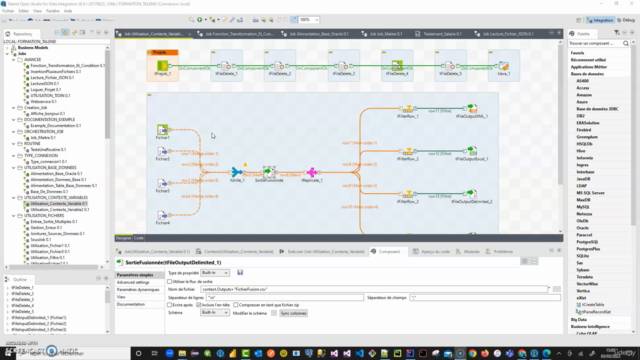Viewport: 640px width, 360px height.
Task: Click the Collapse all icon in Repository
Action: [x=57, y=33]
